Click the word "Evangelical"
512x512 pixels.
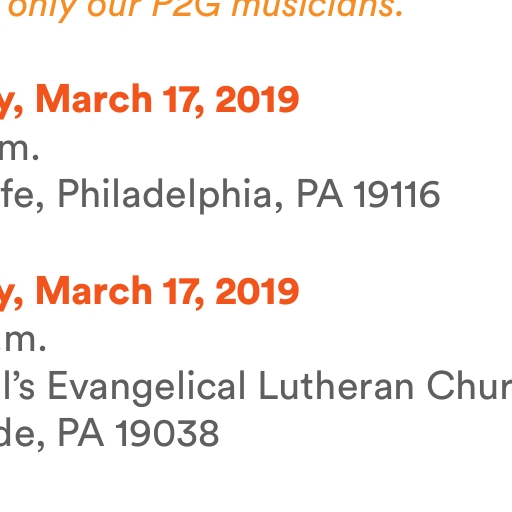pos(147,388)
